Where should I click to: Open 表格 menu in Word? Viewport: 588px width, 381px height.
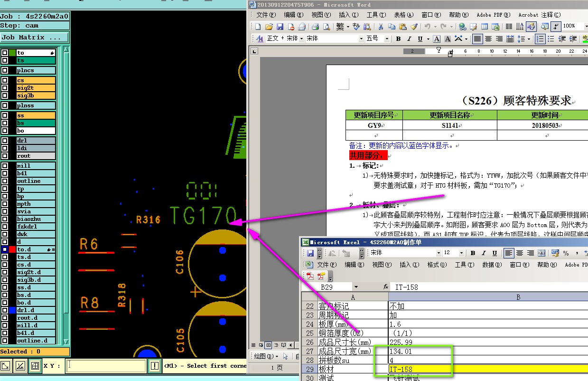click(x=404, y=15)
